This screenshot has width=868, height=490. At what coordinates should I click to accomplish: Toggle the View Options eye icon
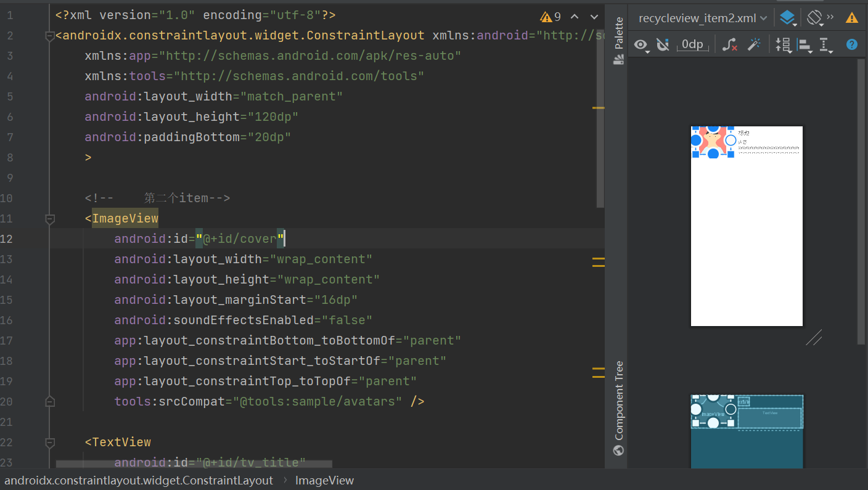tap(641, 44)
